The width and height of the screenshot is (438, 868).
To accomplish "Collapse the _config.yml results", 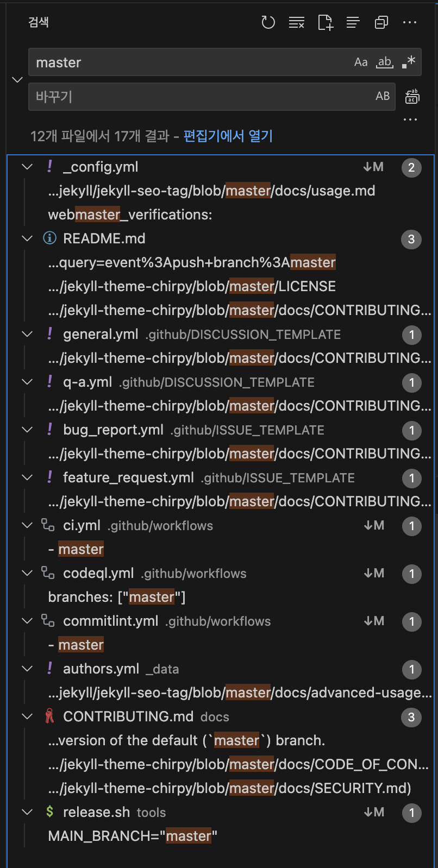I will point(27,167).
